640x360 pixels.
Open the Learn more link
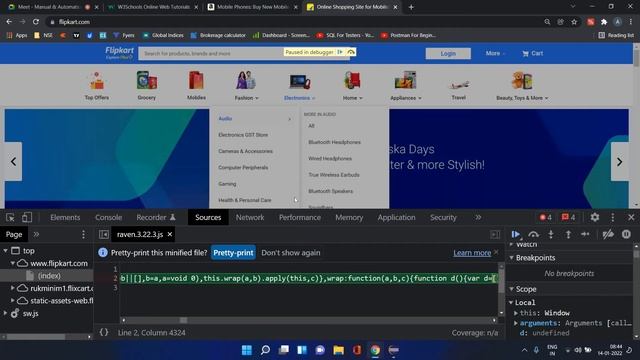click(x=472, y=253)
